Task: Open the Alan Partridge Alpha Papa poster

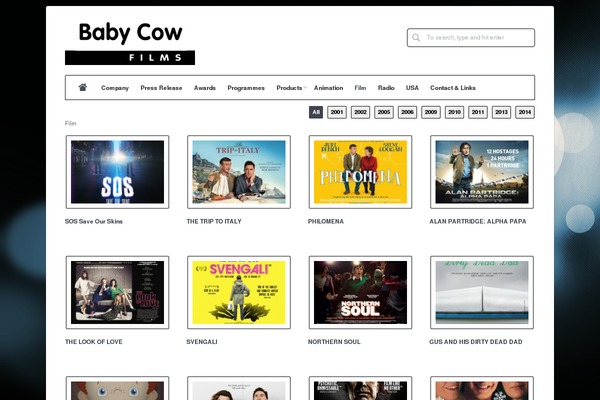Action: coord(482,172)
